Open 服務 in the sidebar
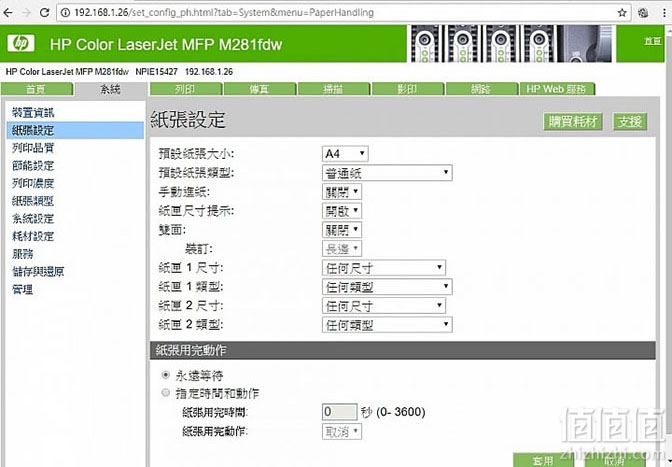This screenshot has width=672, height=467. (23, 254)
